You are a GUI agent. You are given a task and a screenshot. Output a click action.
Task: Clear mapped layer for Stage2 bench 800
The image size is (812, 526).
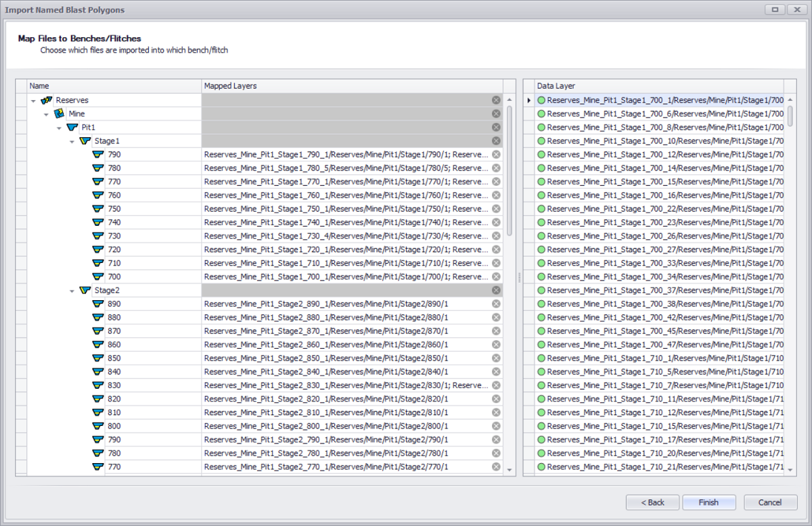(x=496, y=426)
